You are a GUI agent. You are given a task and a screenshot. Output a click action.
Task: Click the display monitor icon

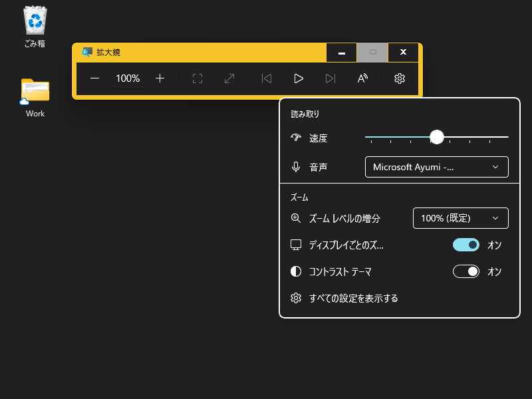[296, 245]
